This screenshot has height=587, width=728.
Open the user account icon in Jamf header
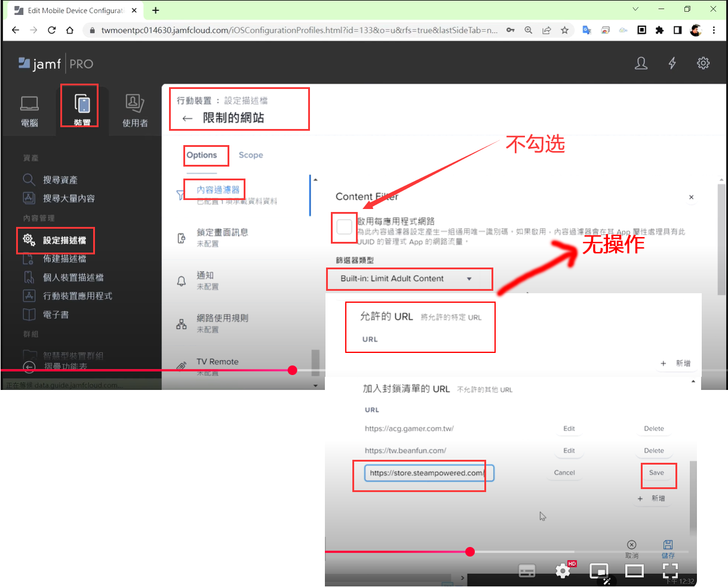[x=641, y=63]
